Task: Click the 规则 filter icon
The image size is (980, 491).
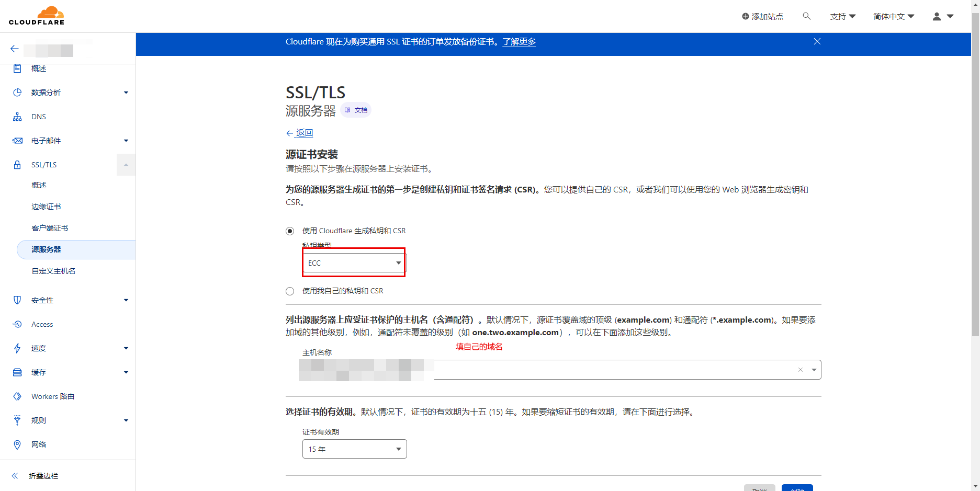Action: pos(17,420)
